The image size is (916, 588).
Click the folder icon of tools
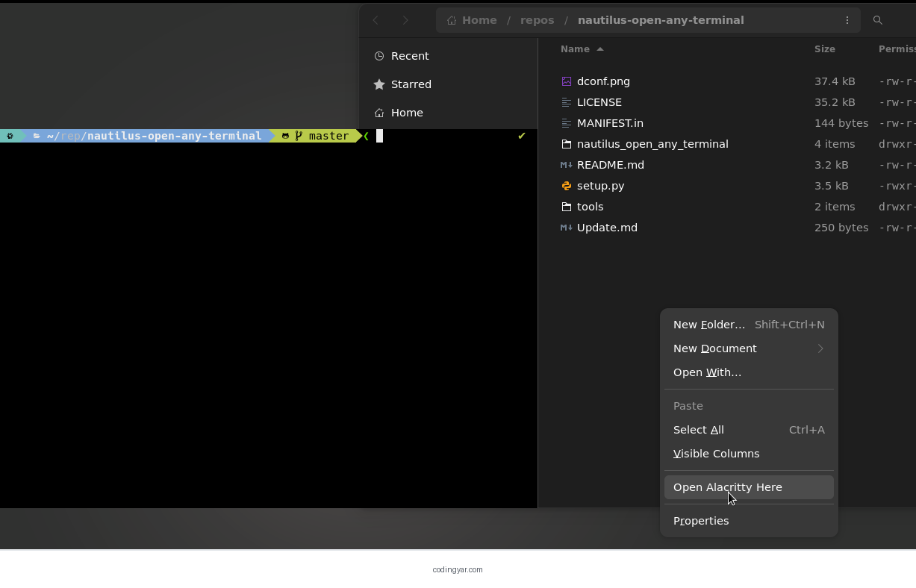click(567, 207)
